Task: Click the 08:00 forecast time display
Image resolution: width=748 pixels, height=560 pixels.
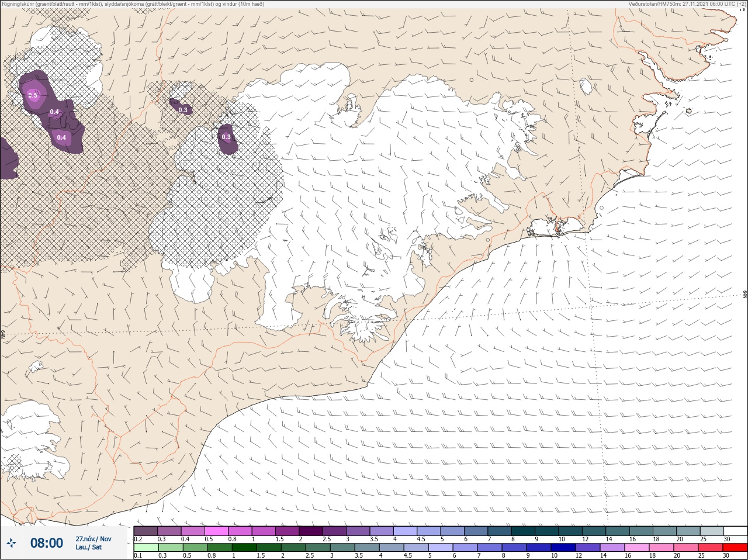Action: [x=47, y=543]
